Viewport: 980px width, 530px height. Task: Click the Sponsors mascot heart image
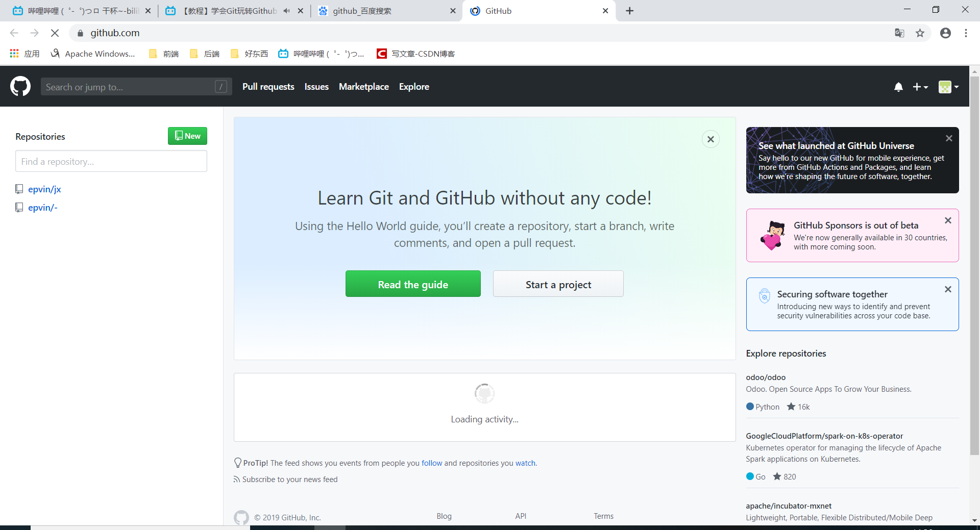tap(773, 236)
